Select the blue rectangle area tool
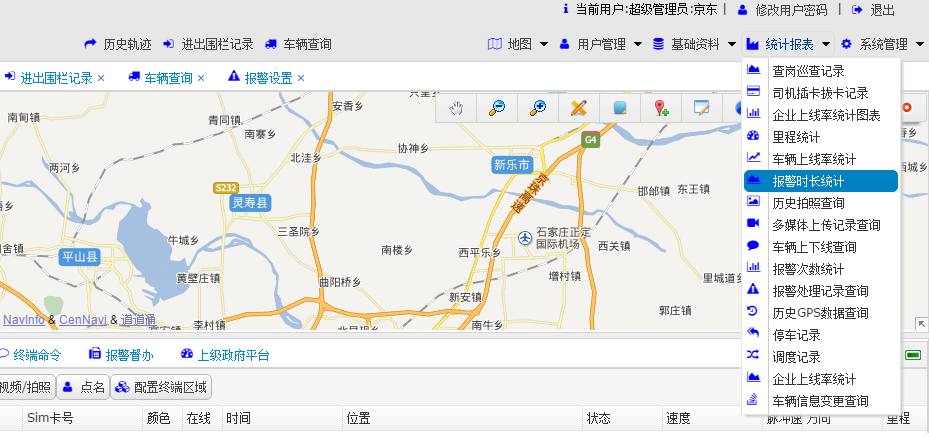 620,108
